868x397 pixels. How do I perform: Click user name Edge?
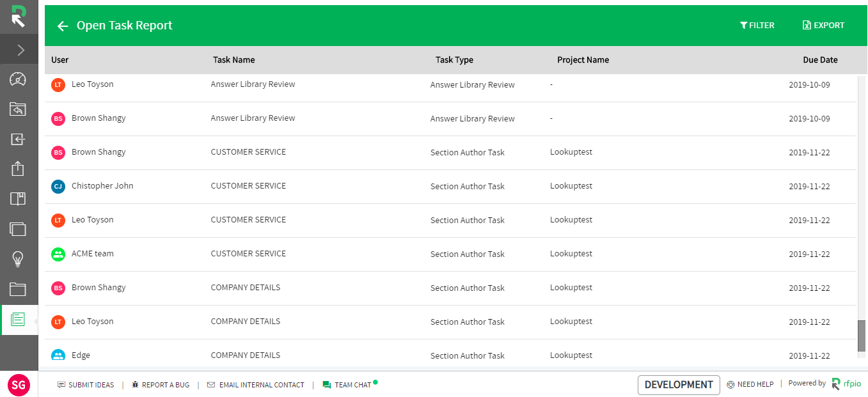(x=81, y=355)
